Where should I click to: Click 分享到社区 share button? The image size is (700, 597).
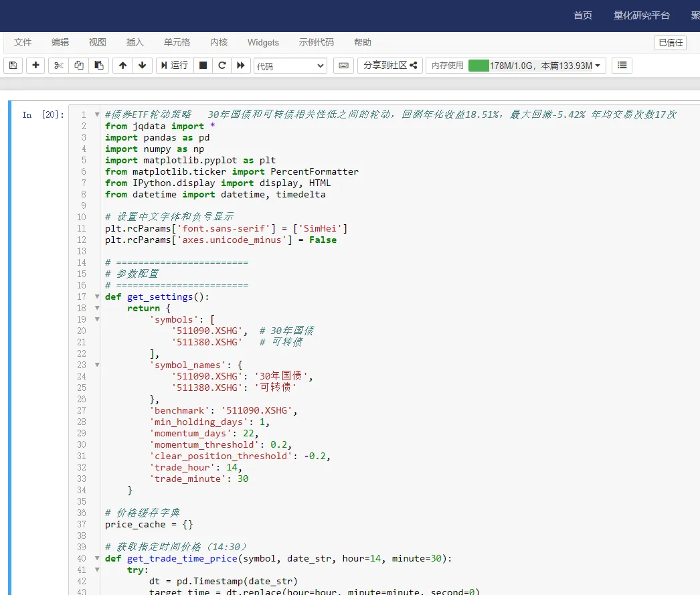click(390, 66)
